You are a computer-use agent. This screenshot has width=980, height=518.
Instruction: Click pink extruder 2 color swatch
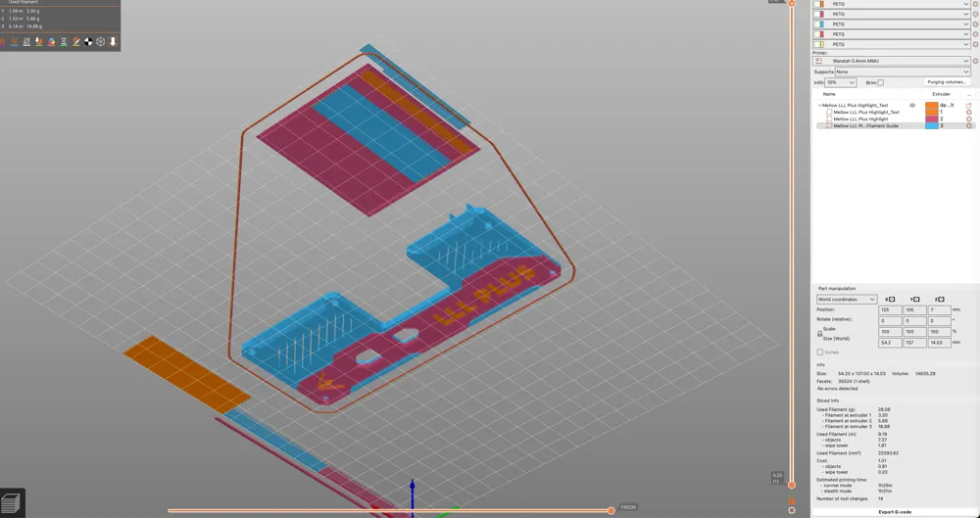[932, 119]
